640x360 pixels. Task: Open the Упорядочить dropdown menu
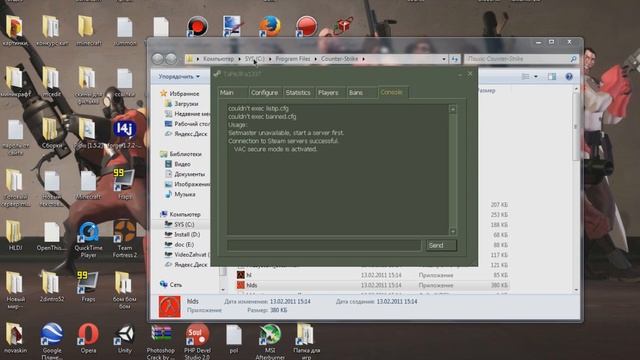(179, 76)
